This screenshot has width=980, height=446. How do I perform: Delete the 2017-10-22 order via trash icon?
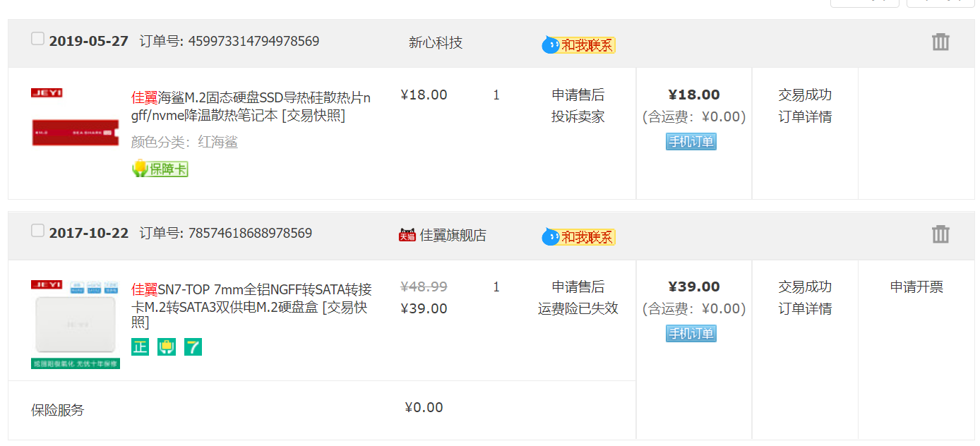[x=940, y=234]
